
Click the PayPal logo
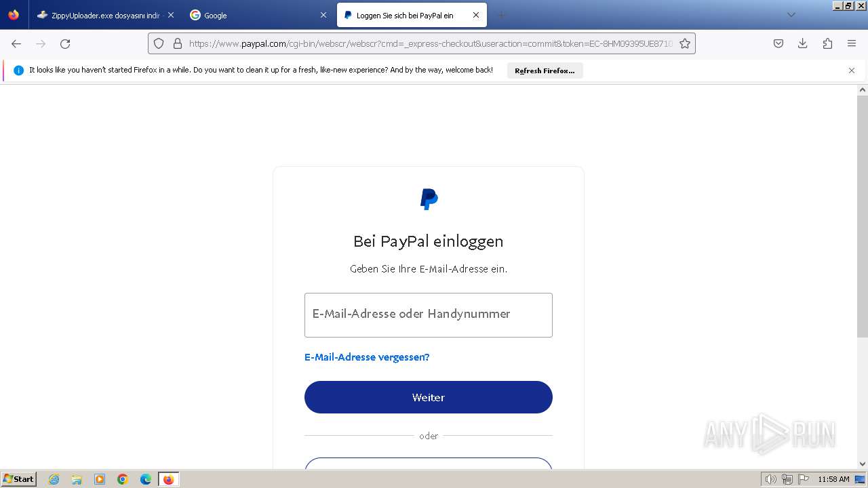pos(429,199)
